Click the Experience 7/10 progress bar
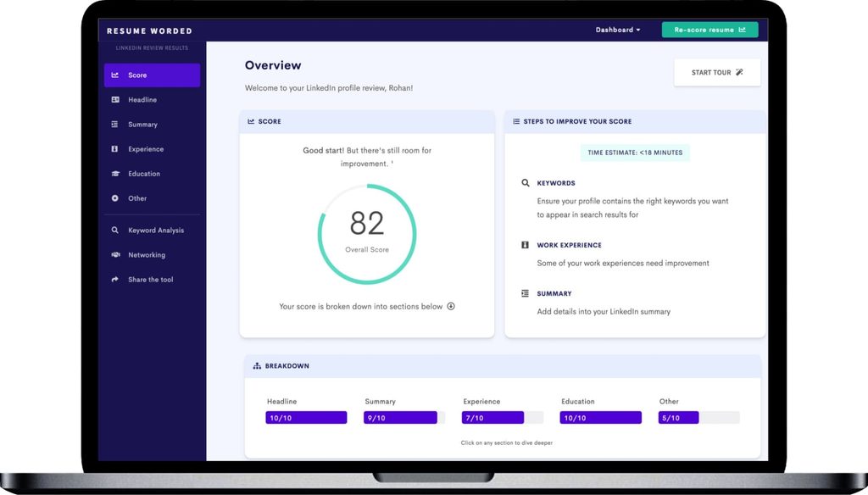Screen dimensions: 868x495 click(502, 418)
